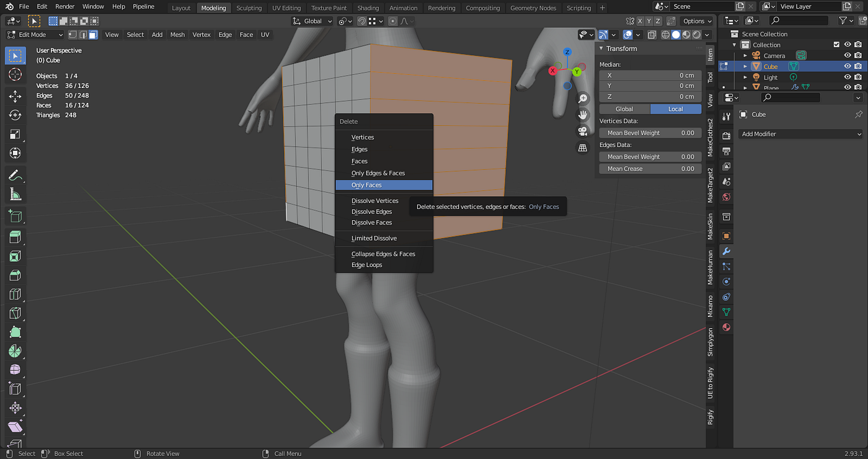Select the Smooth vertices tool

click(15, 370)
